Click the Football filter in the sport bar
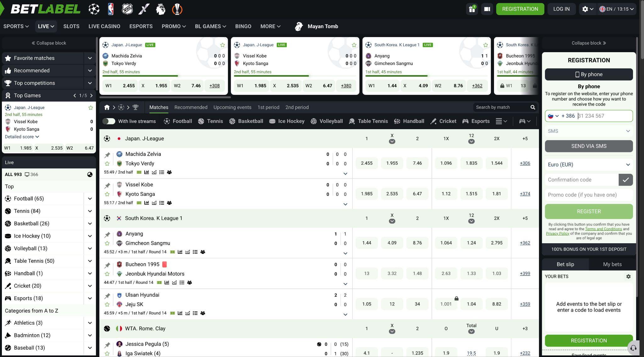 (178, 121)
